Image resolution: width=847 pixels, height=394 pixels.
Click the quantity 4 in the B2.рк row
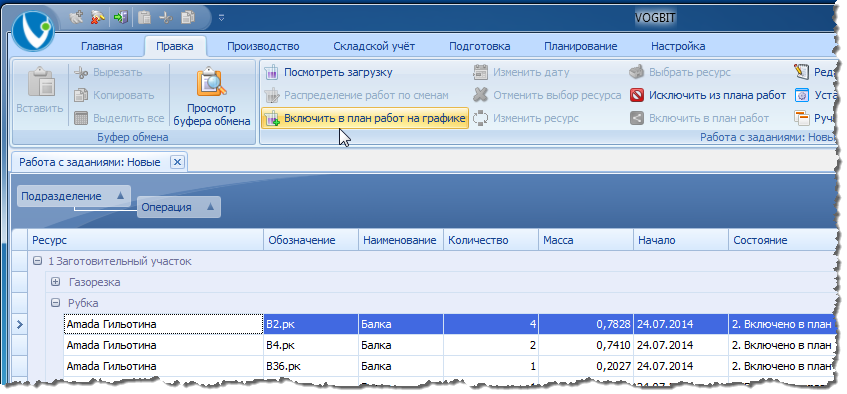491,324
